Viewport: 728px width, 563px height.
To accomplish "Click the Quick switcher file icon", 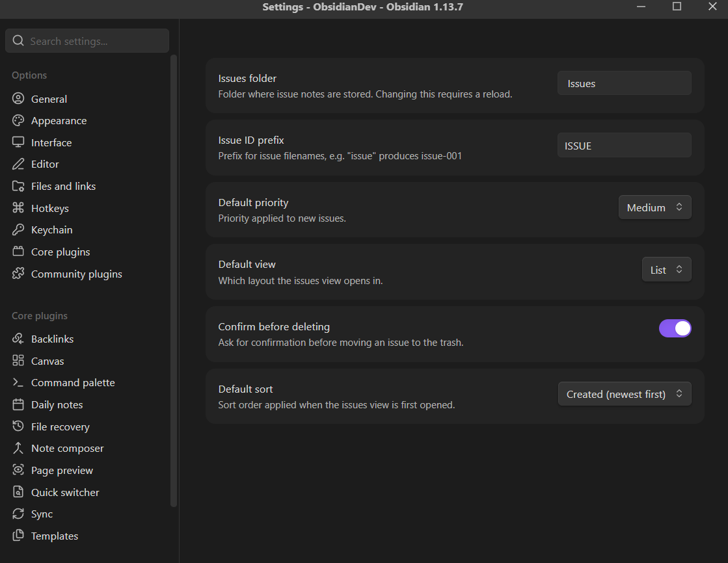I will pos(18,492).
